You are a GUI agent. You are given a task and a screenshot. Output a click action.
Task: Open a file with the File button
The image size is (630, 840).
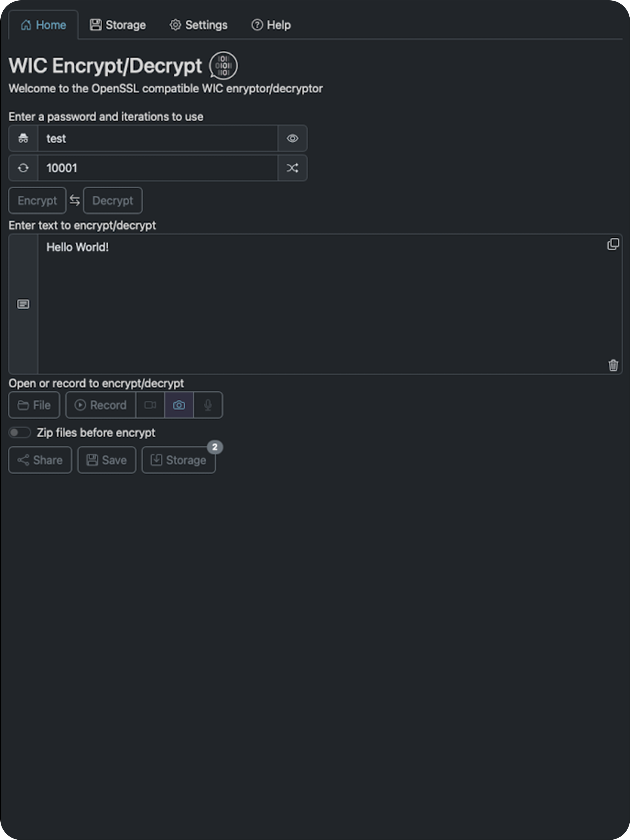(34, 405)
